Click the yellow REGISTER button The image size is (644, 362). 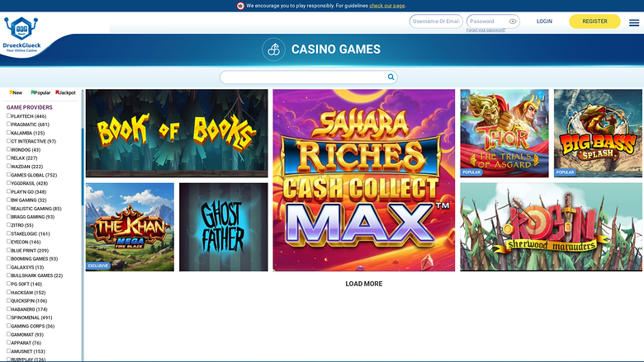[594, 21]
